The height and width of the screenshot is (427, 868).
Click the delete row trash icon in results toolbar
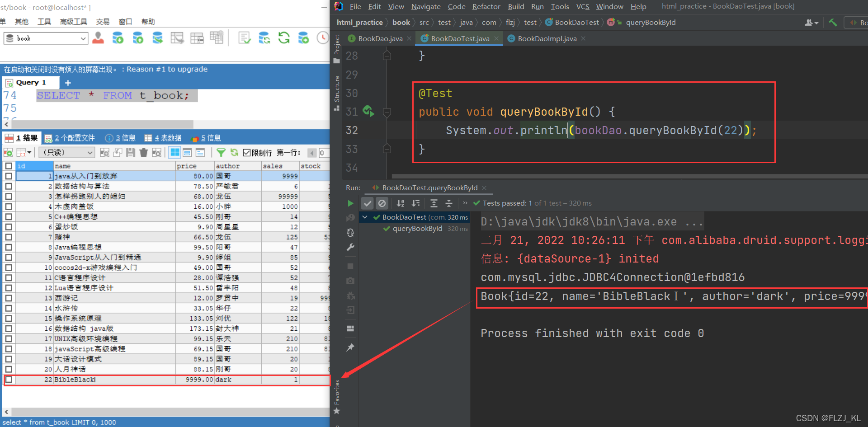click(x=144, y=152)
